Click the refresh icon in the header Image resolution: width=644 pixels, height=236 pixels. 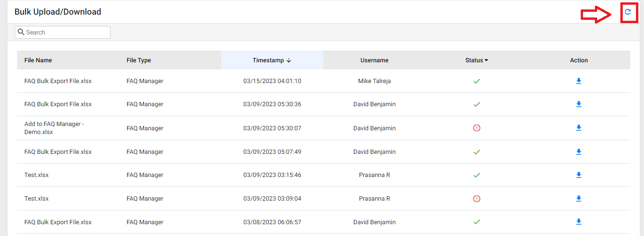(628, 12)
